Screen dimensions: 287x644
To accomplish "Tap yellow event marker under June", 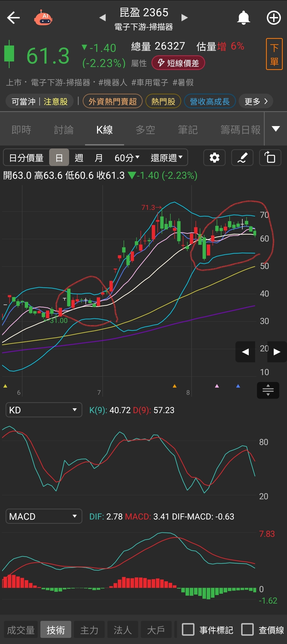I will (x=5, y=386).
